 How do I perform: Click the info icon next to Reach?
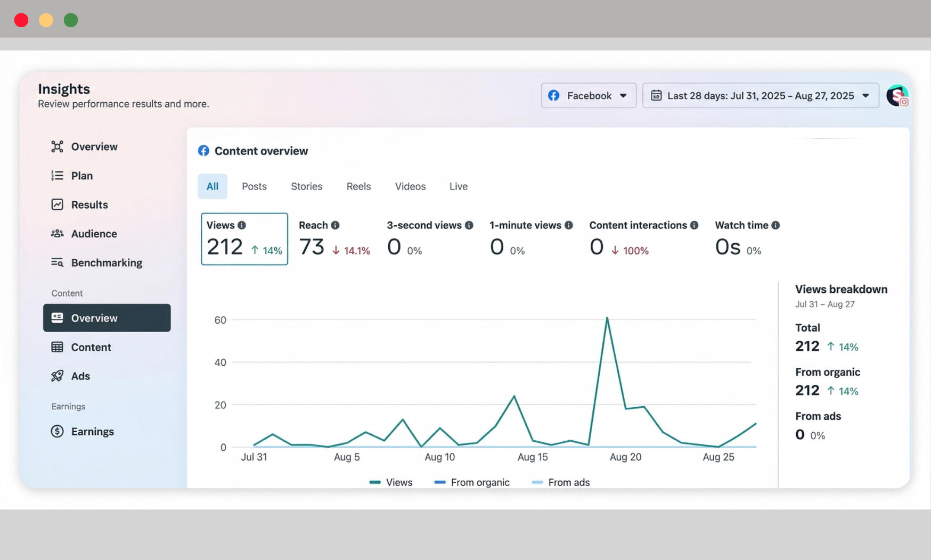335,225
